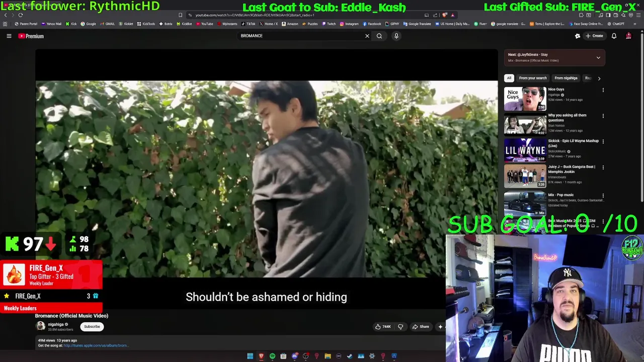This screenshot has width=644, height=362.
Task: Open the nigahiga channel name link
Action: click(x=56, y=325)
